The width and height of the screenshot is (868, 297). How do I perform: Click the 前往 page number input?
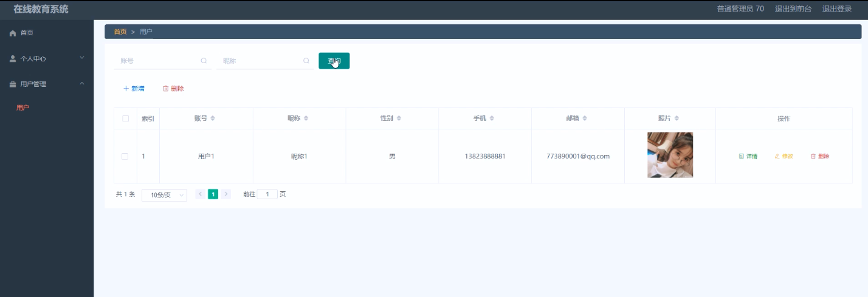267,194
